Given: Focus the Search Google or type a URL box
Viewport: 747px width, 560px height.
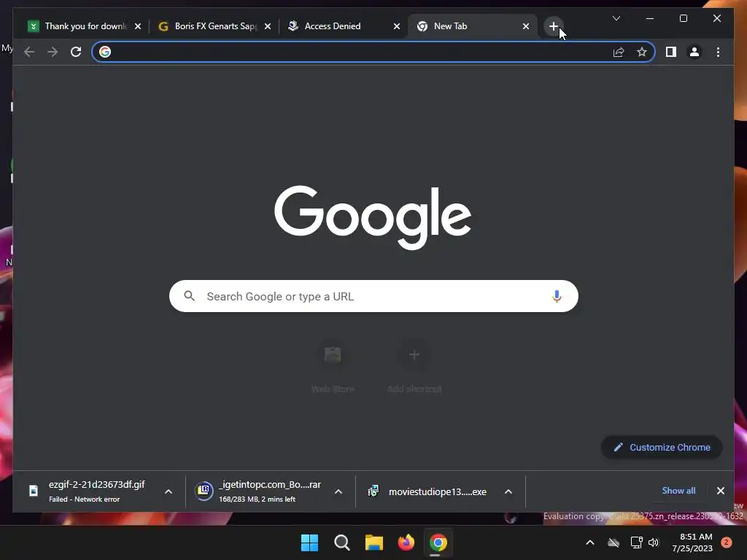Looking at the screenshot, I should coord(374,296).
